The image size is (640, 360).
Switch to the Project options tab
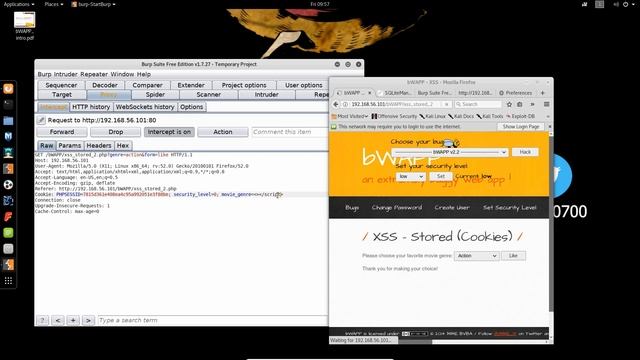click(x=244, y=85)
